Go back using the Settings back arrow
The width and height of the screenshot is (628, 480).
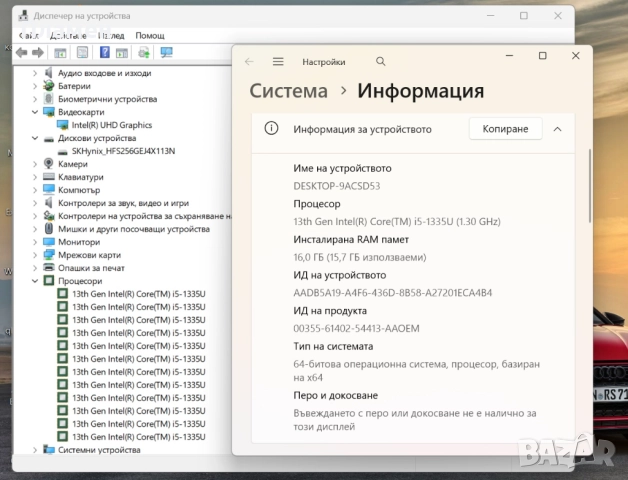click(x=249, y=61)
